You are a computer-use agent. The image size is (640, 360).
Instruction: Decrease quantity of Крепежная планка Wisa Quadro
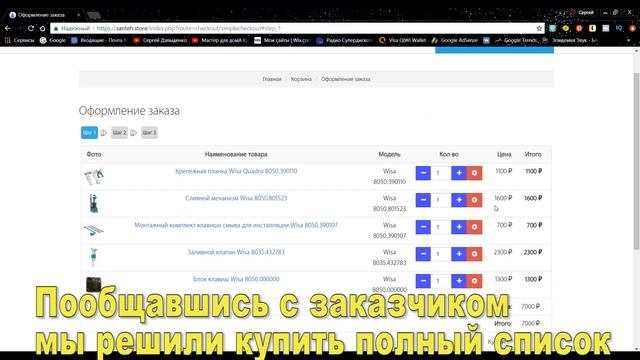423,173
